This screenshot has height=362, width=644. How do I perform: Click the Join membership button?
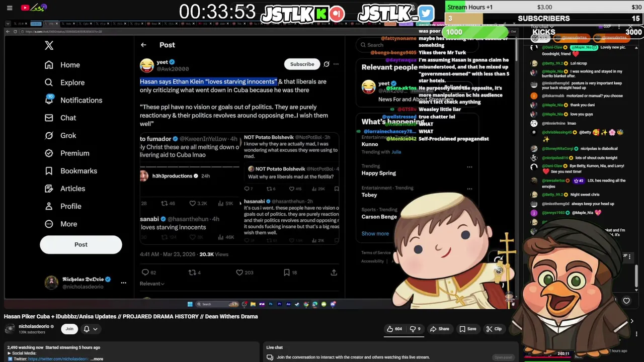coord(69,329)
